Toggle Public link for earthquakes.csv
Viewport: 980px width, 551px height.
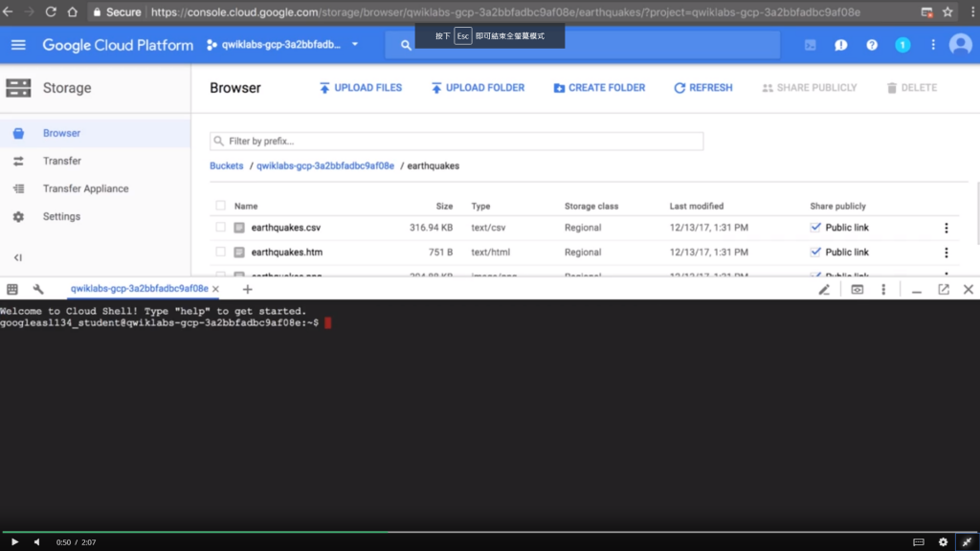click(815, 228)
